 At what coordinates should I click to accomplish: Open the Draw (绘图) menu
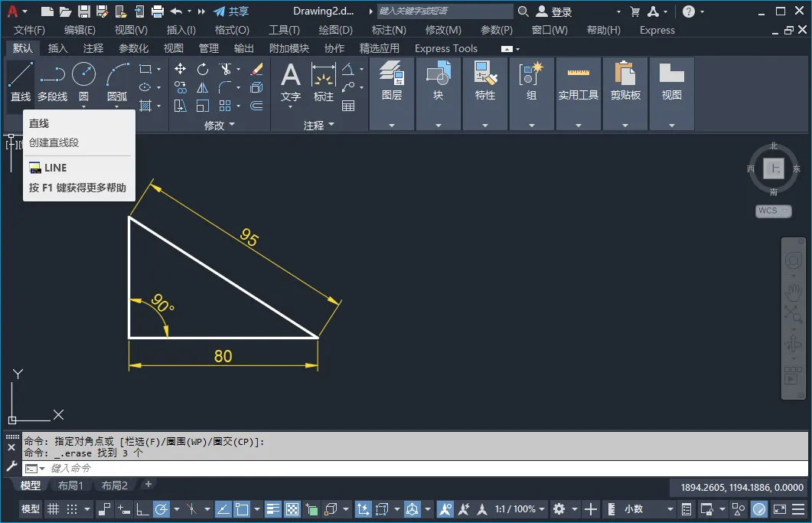pyautogui.click(x=335, y=30)
